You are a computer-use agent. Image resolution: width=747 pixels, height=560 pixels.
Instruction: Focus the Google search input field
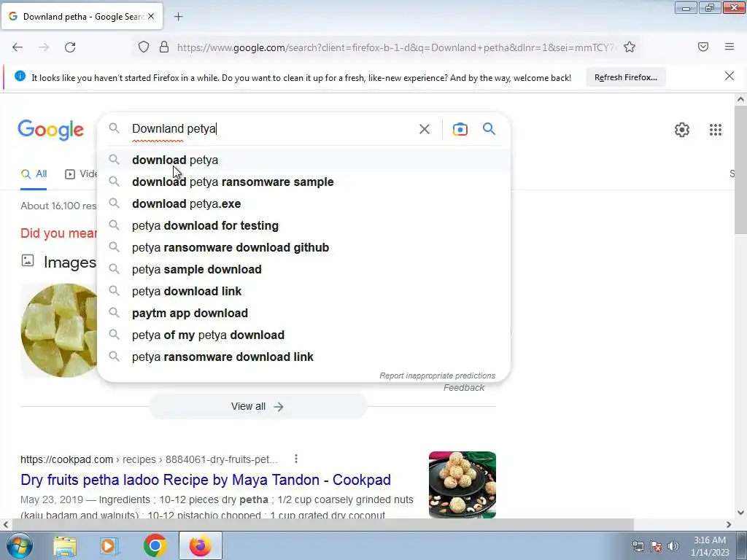coord(271,128)
